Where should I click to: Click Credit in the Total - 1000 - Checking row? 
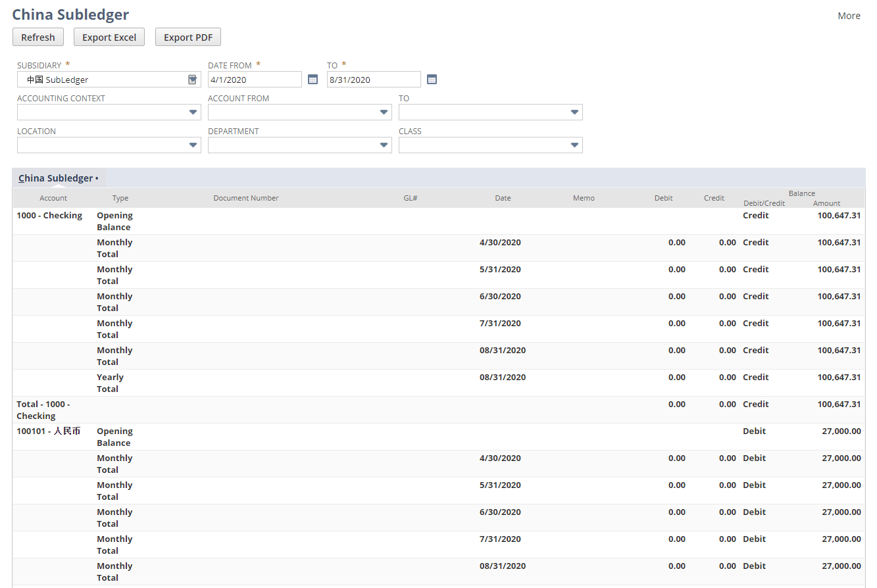[x=755, y=404]
